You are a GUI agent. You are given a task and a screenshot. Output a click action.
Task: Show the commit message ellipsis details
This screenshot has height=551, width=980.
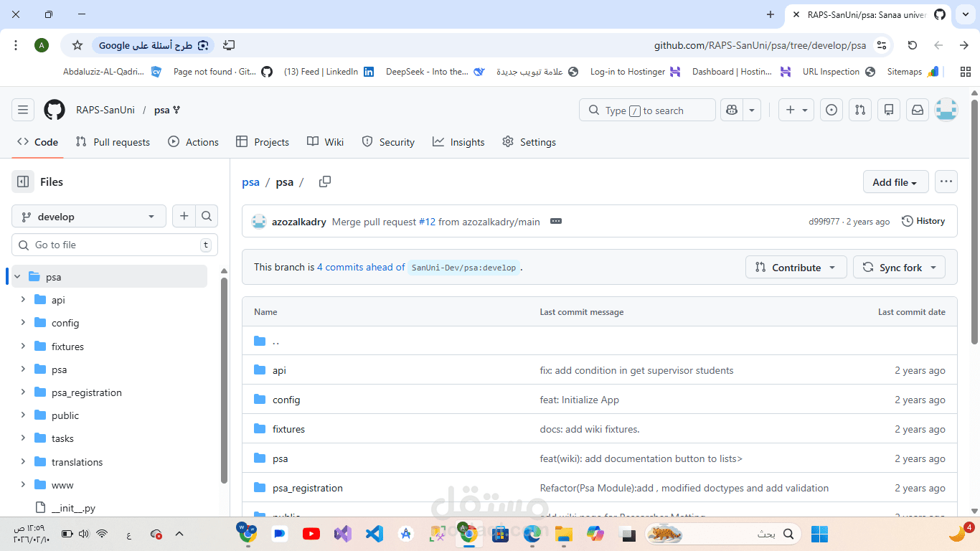[x=556, y=221]
